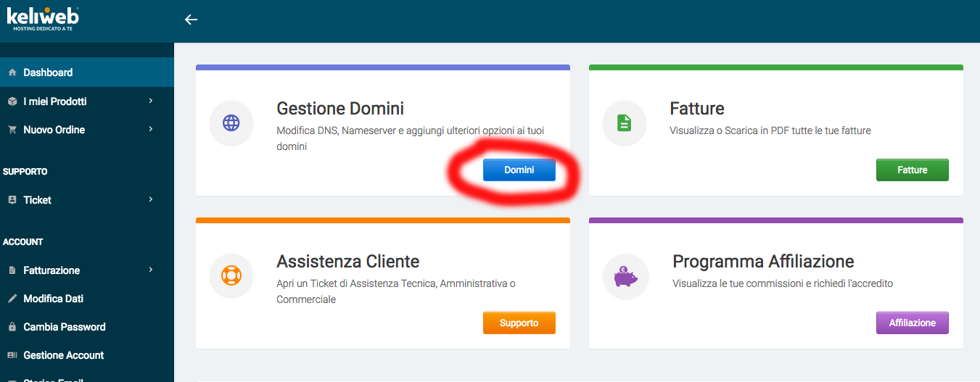Expand the I miei Prodotti submenu chevron

coord(151,101)
